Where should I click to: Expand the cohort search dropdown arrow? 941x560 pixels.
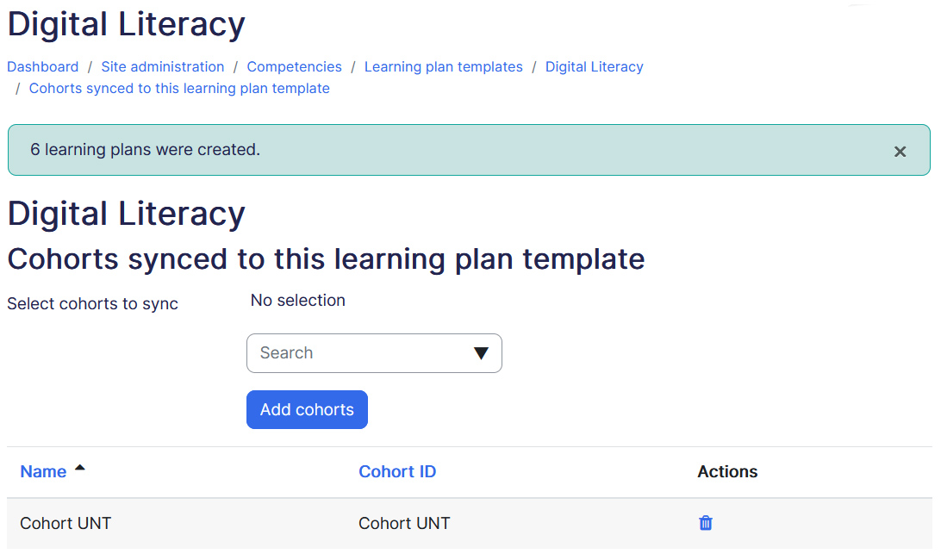[x=481, y=353]
